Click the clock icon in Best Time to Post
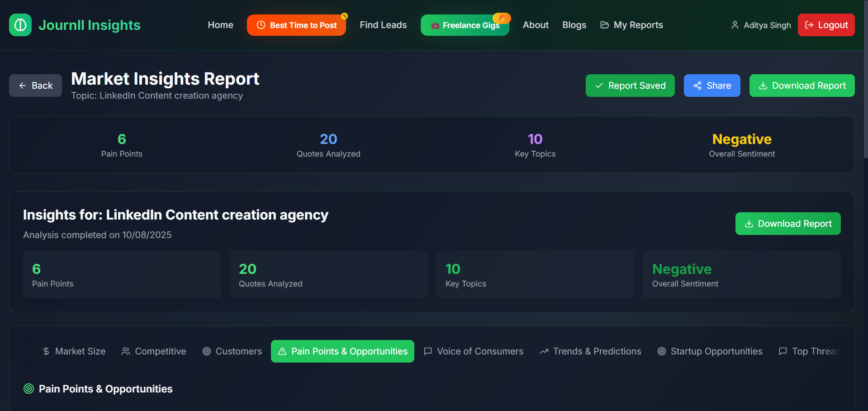The image size is (868, 411). [261, 25]
